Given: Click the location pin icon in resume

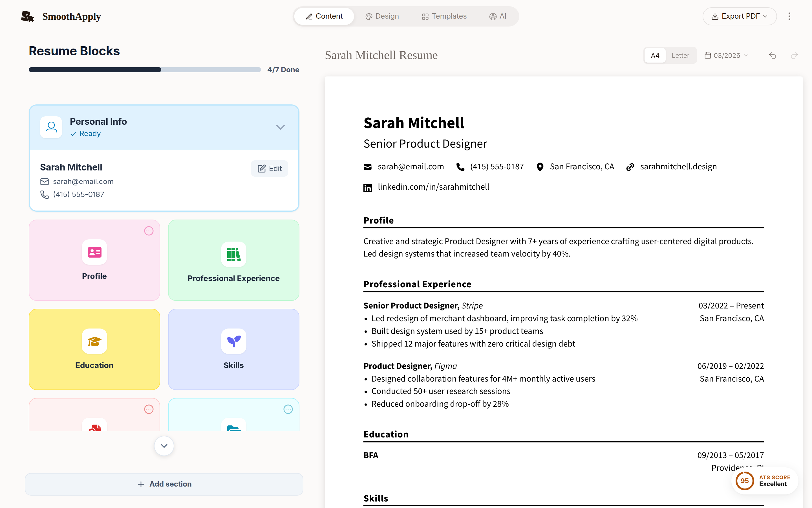Looking at the screenshot, I should 540,167.
